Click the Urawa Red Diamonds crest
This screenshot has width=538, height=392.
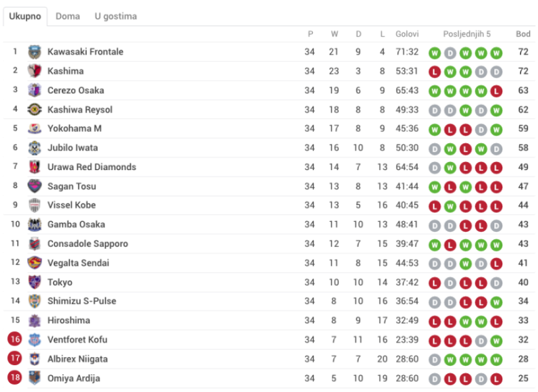pyautogui.click(x=34, y=167)
